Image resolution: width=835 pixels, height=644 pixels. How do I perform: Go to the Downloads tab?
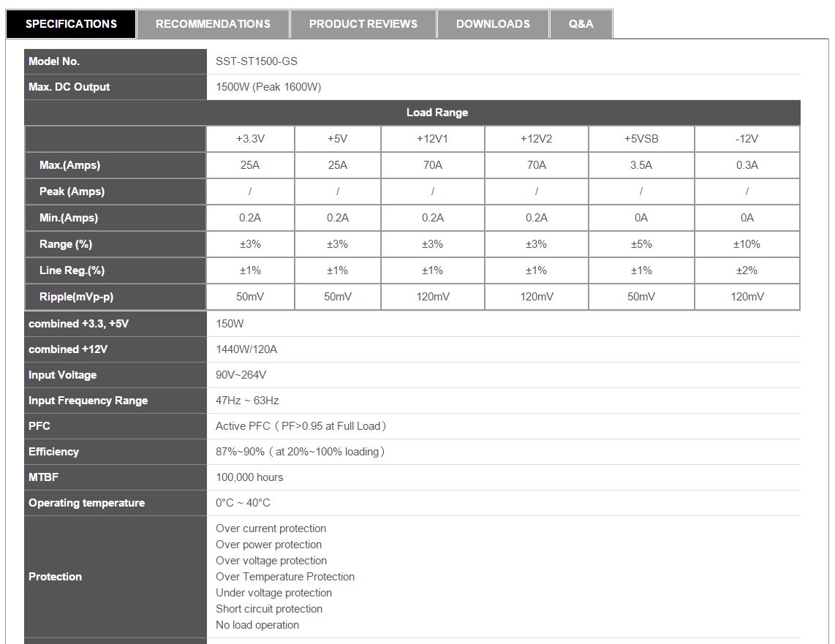tap(493, 24)
